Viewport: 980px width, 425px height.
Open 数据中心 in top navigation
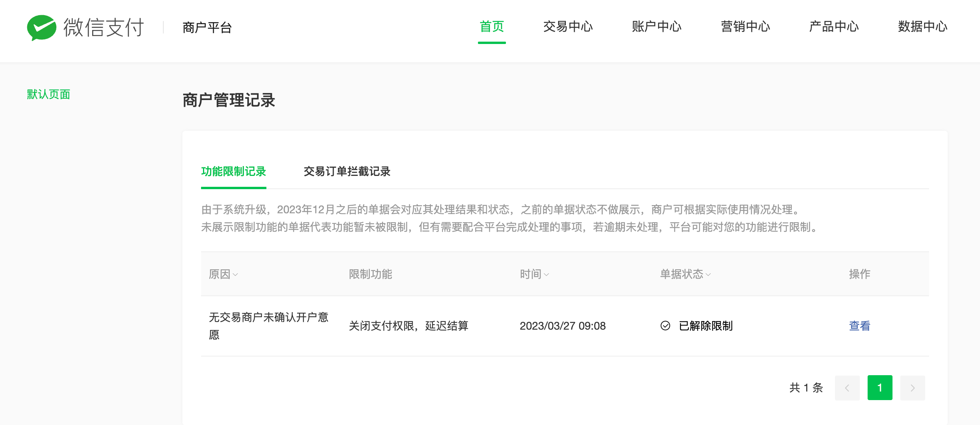pos(922,27)
